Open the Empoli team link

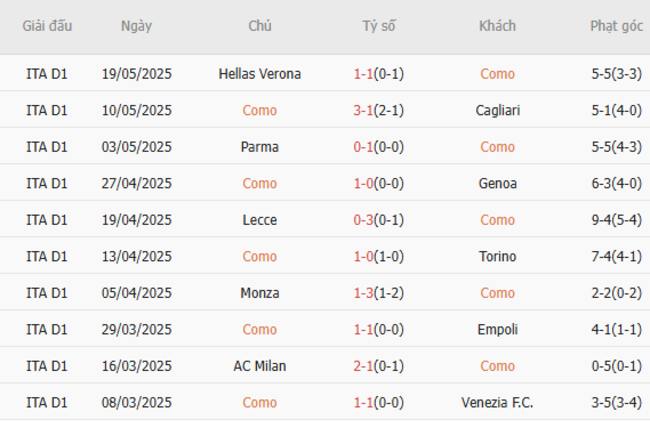coord(497,329)
